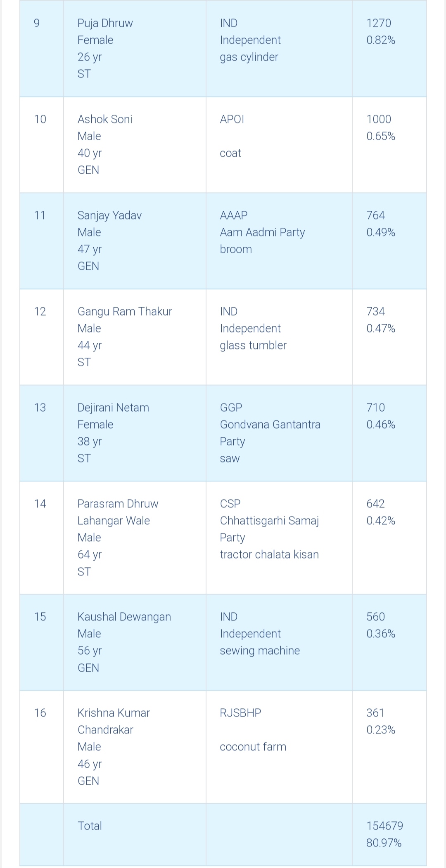Click the APOI party abbreviation

(x=232, y=119)
